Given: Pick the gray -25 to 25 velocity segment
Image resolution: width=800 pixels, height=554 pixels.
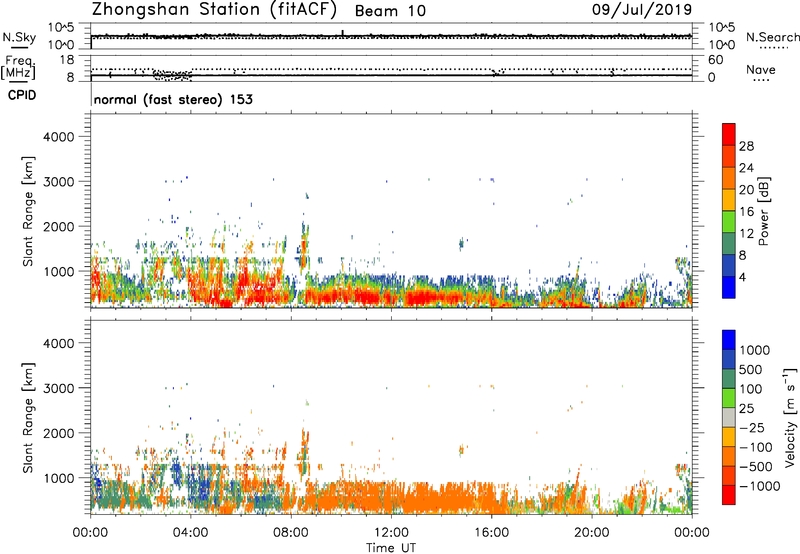Looking at the screenshot, I should 729,418.
